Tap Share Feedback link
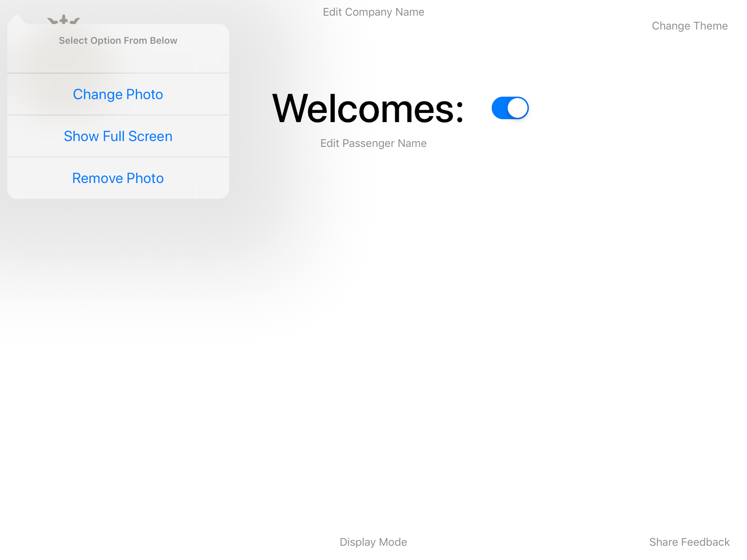 (689, 542)
